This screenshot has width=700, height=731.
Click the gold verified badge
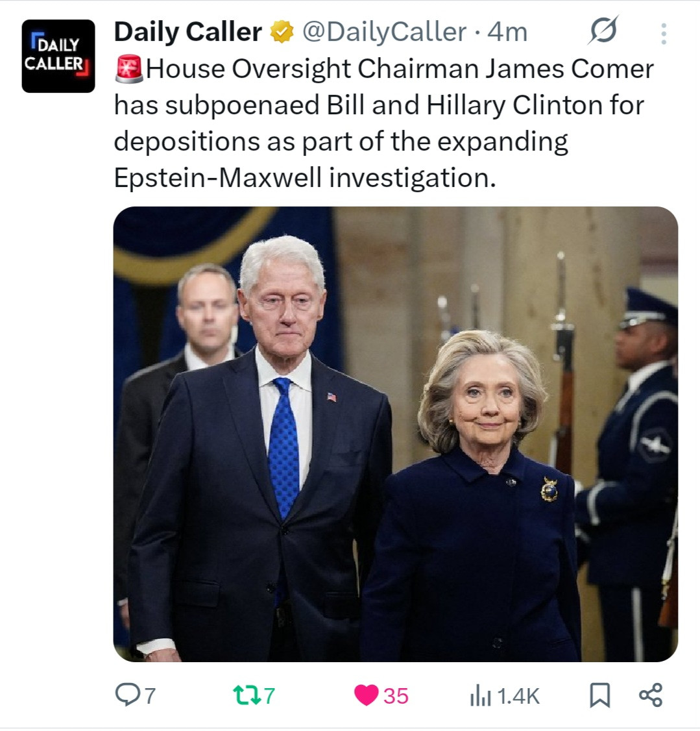pyautogui.click(x=282, y=32)
